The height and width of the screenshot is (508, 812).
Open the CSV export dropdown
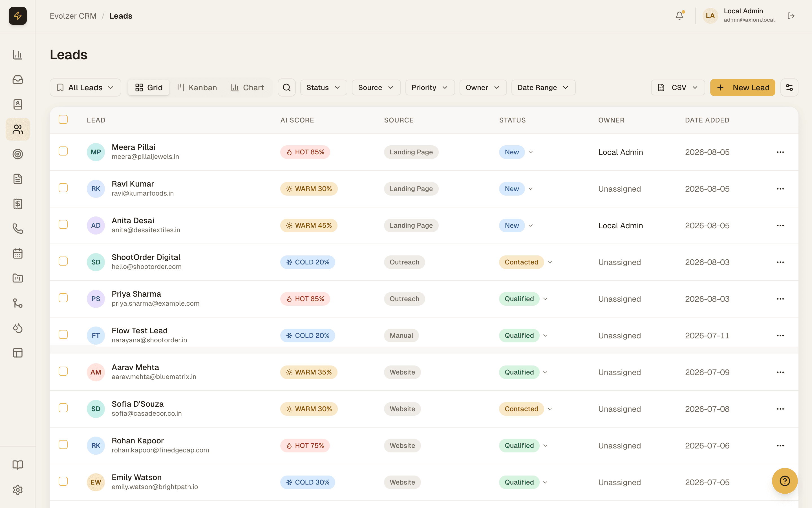point(678,88)
